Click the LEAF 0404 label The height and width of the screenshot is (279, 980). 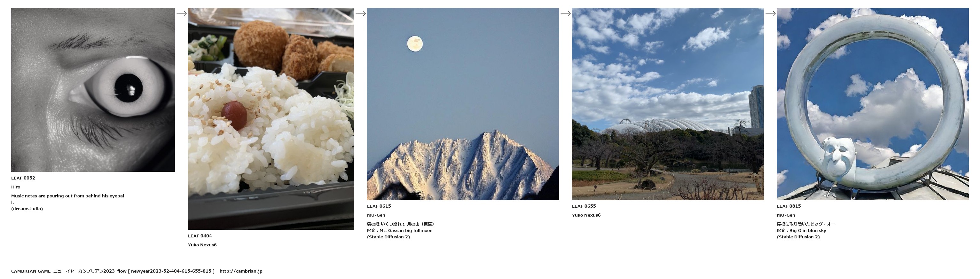coord(200,236)
